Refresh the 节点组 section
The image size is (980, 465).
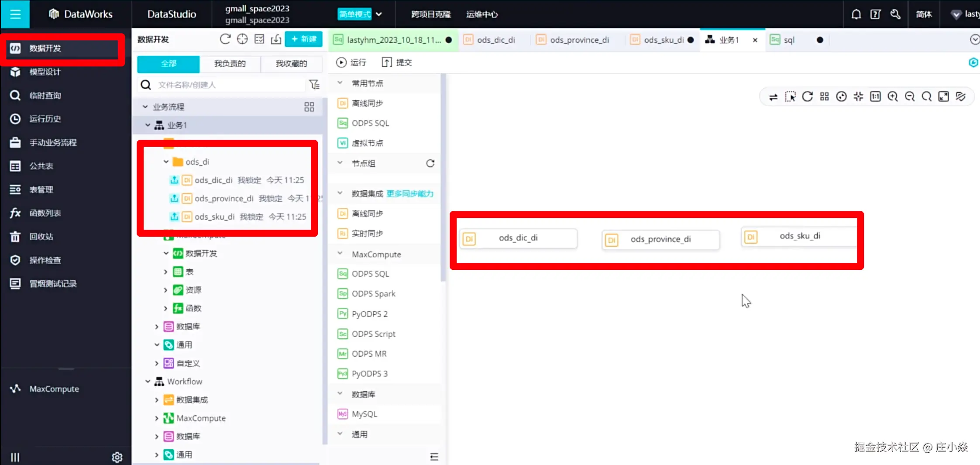[x=430, y=163]
